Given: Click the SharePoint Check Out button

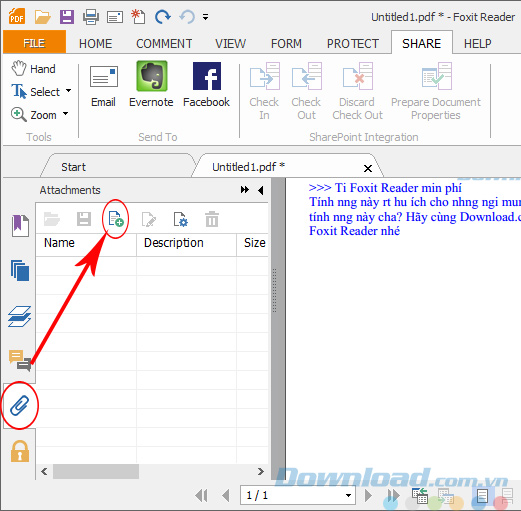Looking at the screenshot, I should click(306, 91).
